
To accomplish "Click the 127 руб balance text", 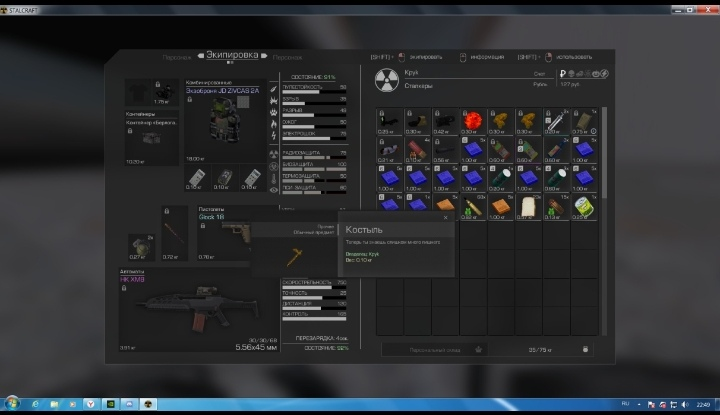I will [570, 84].
